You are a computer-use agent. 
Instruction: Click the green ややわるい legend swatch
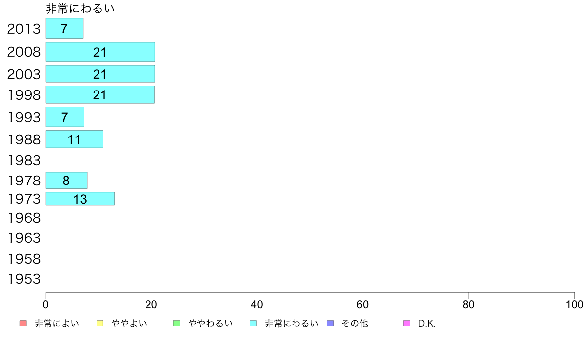(177, 323)
